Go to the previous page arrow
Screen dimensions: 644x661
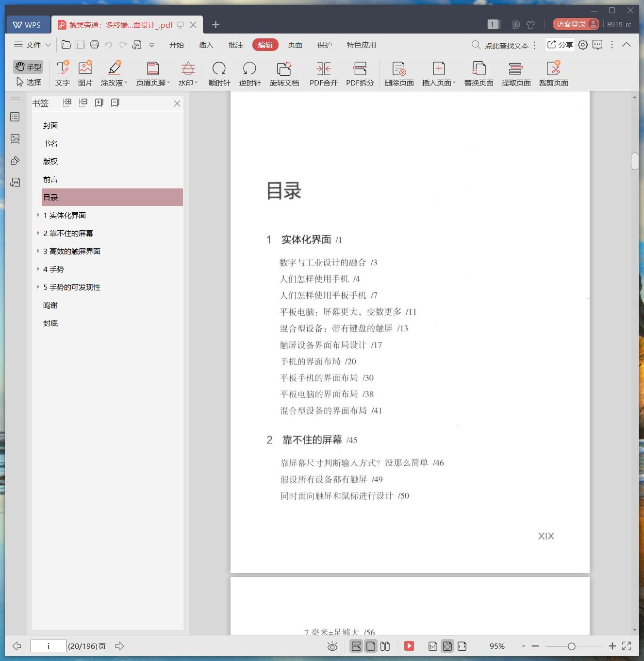pyautogui.click(x=17, y=646)
